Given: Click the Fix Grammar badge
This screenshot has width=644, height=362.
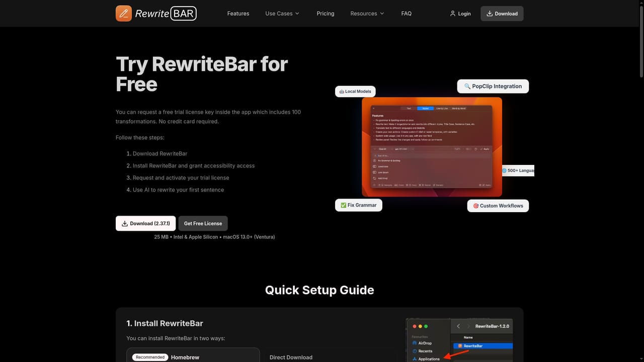Looking at the screenshot, I should 359,205.
